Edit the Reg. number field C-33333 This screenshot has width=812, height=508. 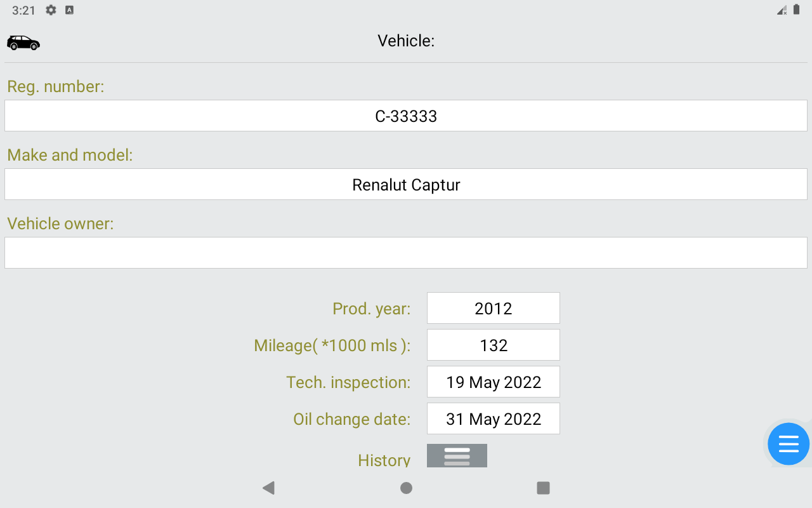point(406,116)
